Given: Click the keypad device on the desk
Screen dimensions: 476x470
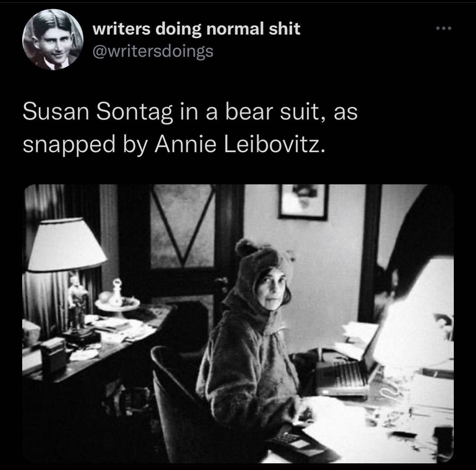Looking at the screenshot, I should tap(294, 442).
